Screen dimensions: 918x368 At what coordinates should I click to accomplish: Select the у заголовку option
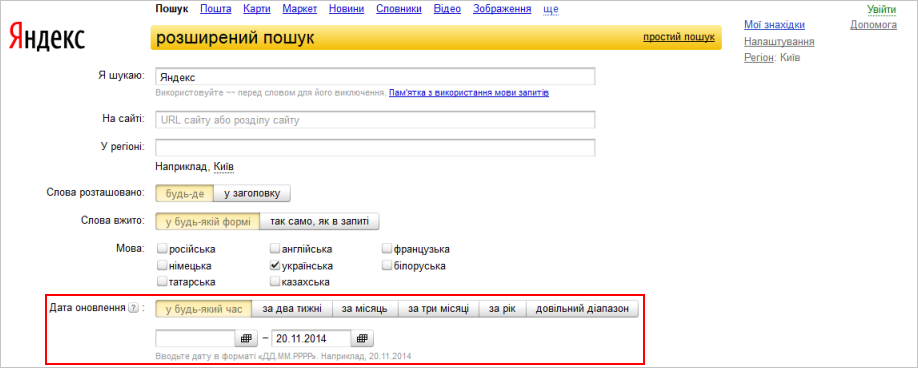(252, 194)
